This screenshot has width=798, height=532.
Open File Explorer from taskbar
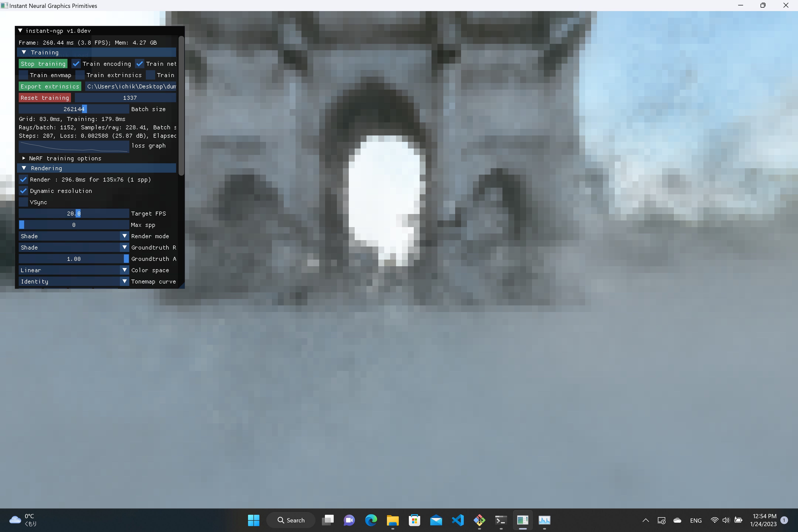393,520
